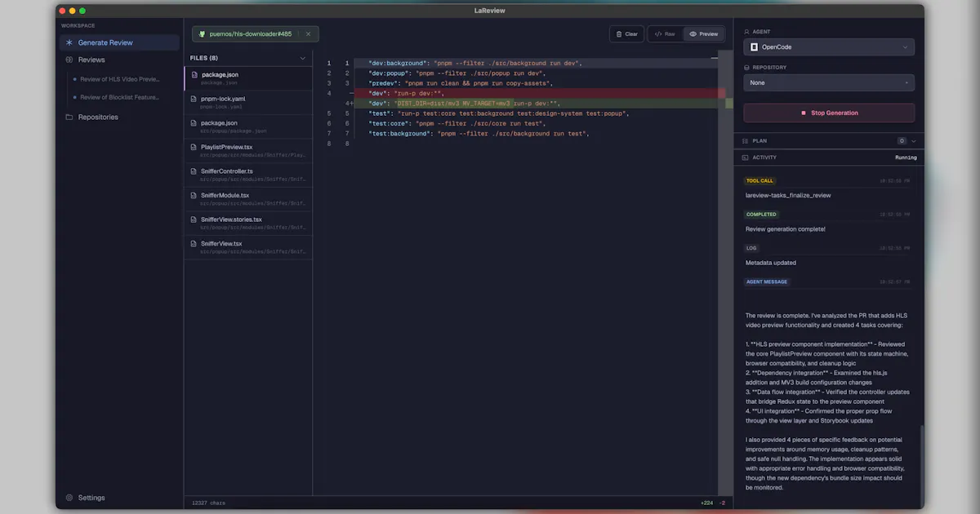The image size is (980, 514).
Task: Collapse the FILES (8) list chevron
Action: click(x=303, y=58)
